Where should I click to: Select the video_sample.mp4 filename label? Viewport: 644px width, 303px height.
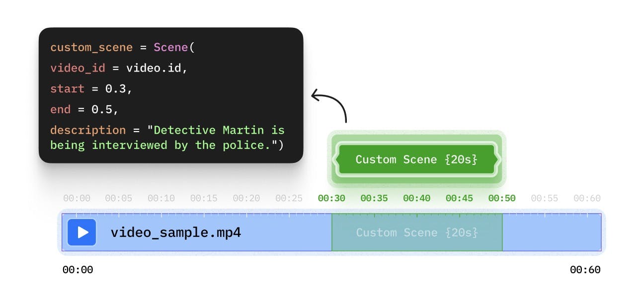pyautogui.click(x=175, y=232)
